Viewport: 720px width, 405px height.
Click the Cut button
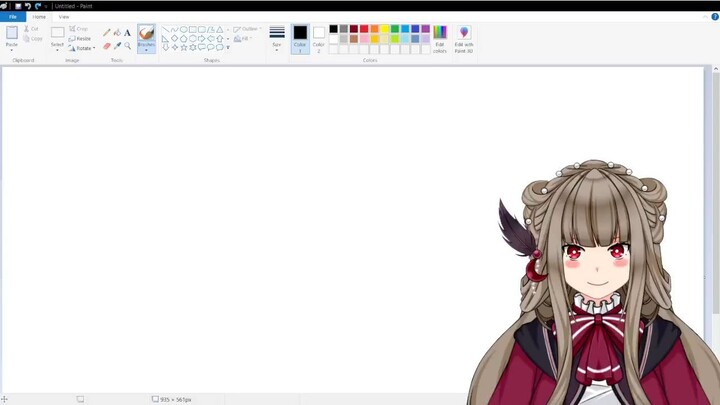(x=31, y=29)
